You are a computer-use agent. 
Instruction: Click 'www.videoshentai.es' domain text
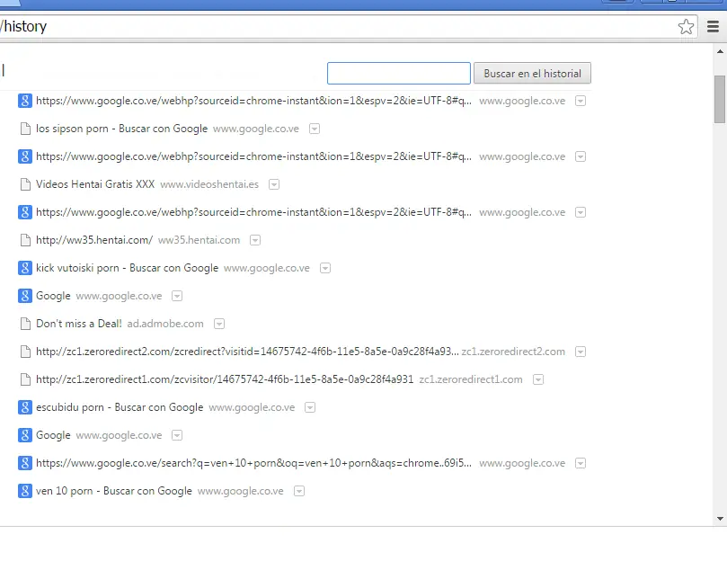pyautogui.click(x=209, y=184)
